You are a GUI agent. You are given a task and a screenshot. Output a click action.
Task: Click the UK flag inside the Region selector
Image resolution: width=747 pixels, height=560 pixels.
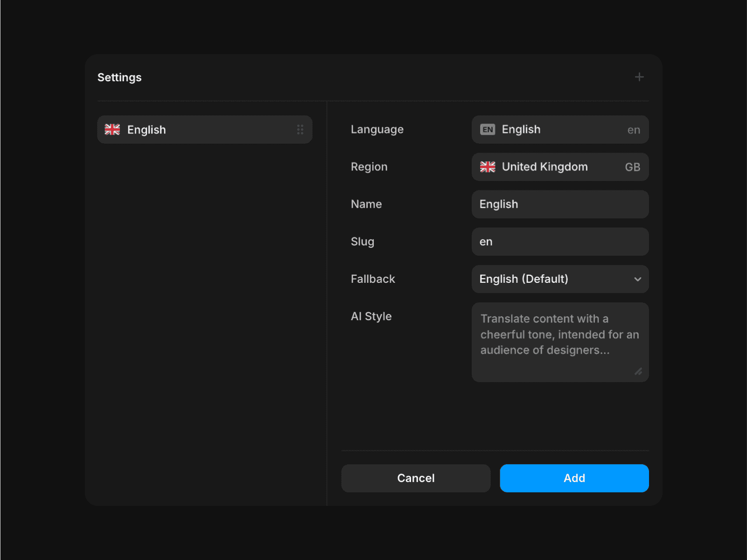tap(488, 167)
